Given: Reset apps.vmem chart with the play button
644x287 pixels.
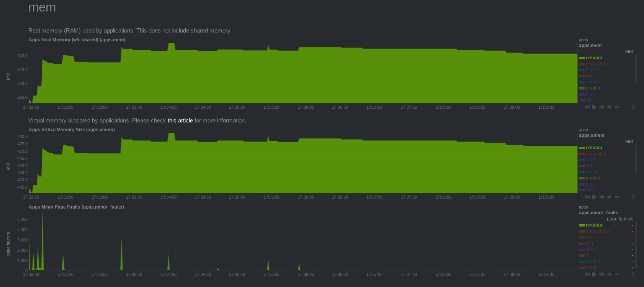Looking at the screenshot, I should tap(595, 197).
